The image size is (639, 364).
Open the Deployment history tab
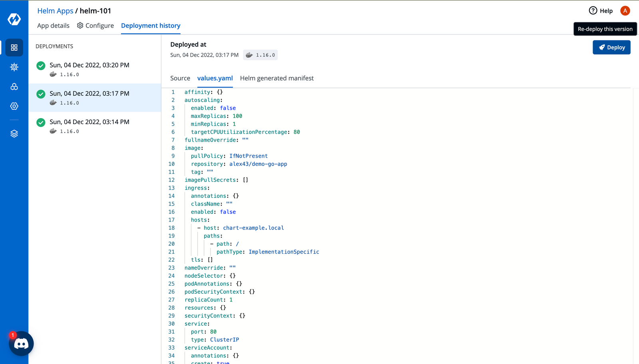[x=151, y=26]
